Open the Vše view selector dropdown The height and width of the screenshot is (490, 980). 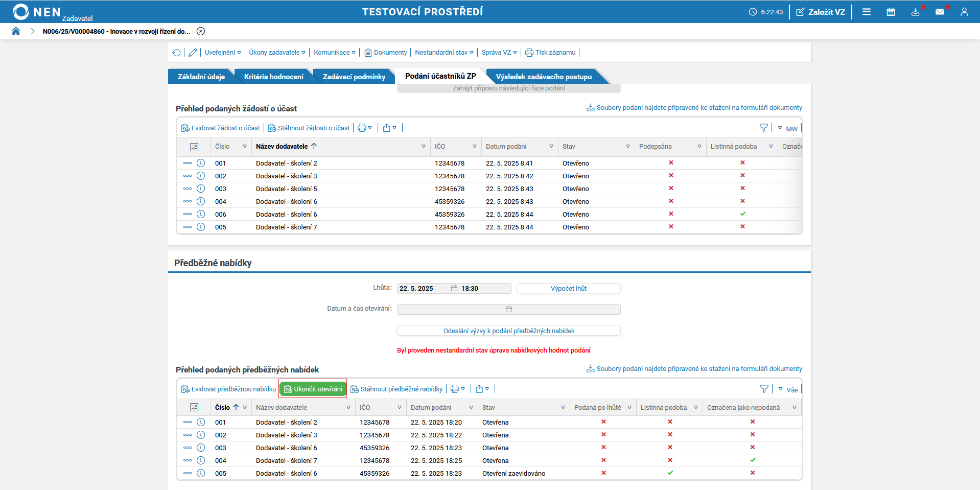pyautogui.click(x=788, y=390)
